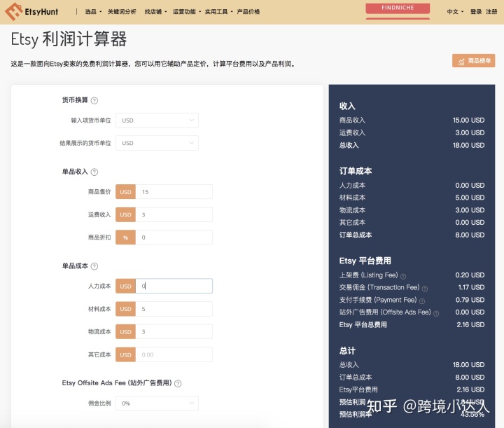The width and height of the screenshot is (504, 428).
Task: Open the 输入项货币单位 USD dropdown
Action: [x=157, y=120]
